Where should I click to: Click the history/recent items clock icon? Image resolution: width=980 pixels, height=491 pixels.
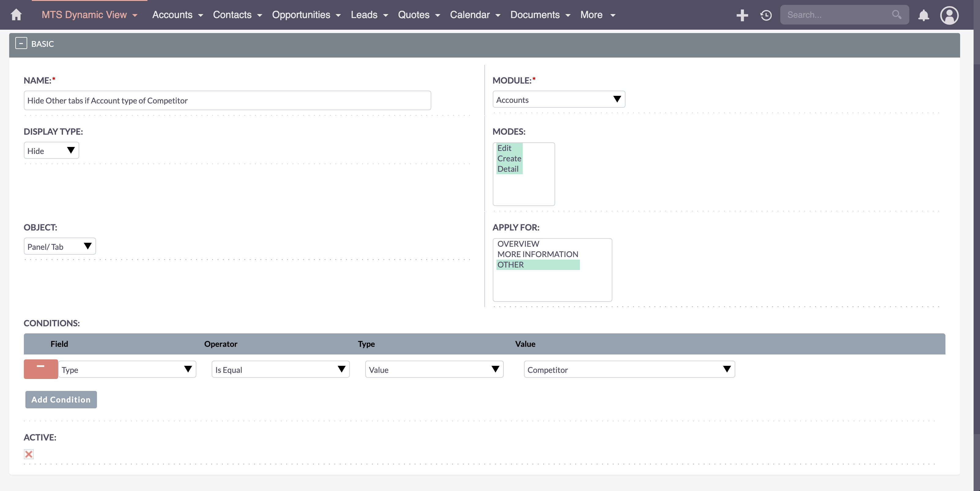(766, 14)
